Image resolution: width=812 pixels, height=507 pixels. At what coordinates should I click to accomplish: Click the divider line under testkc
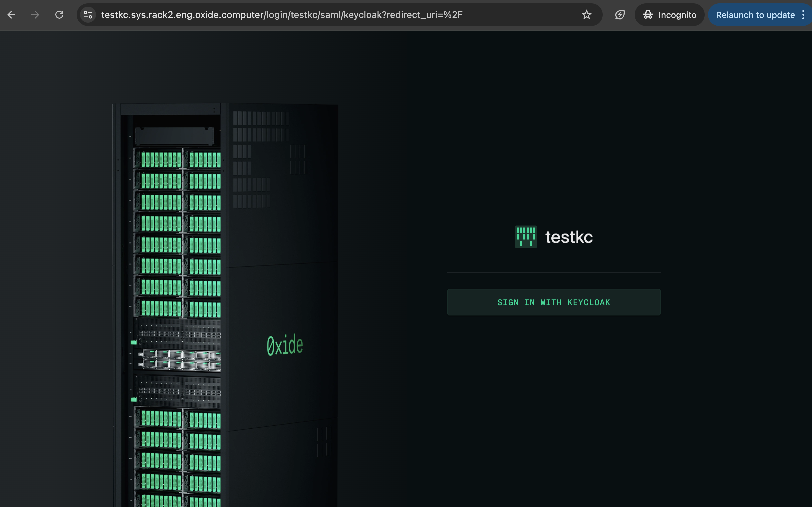coord(554,272)
